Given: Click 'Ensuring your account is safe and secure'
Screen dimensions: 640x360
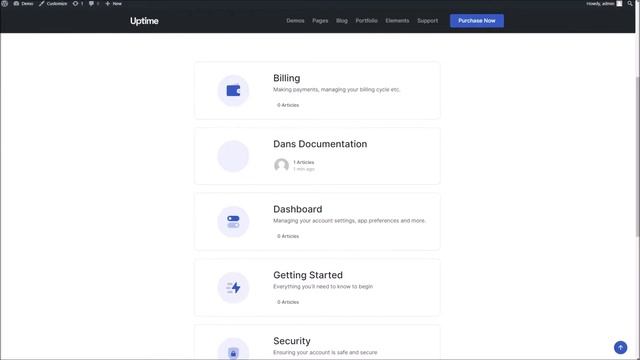Looking at the screenshot, I should pos(325,352).
